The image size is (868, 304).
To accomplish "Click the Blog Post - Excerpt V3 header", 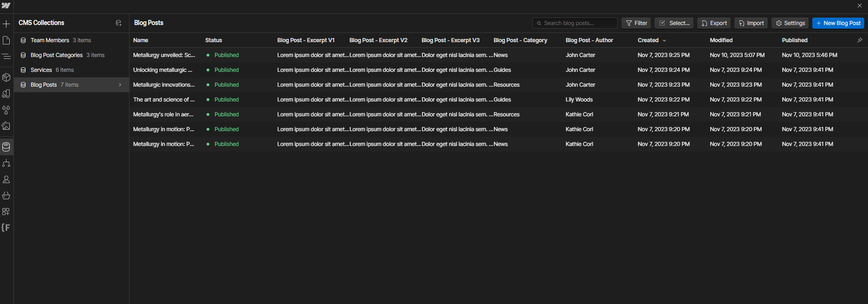I will (450, 40).
